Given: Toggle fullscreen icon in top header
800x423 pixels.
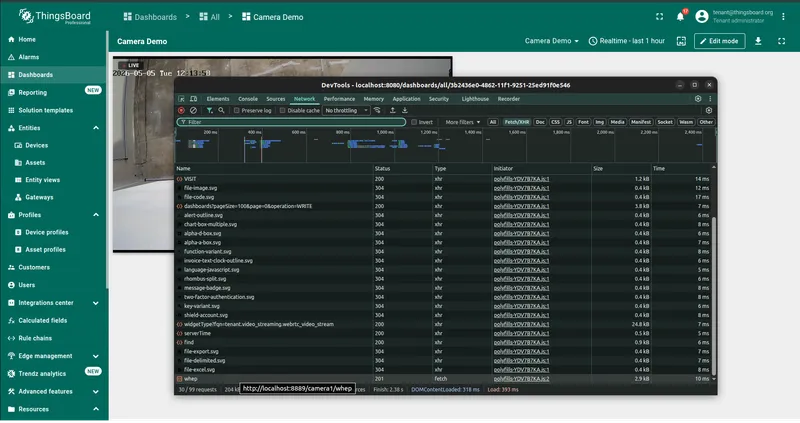Looking at the screenshot, I should coord(660,17).
